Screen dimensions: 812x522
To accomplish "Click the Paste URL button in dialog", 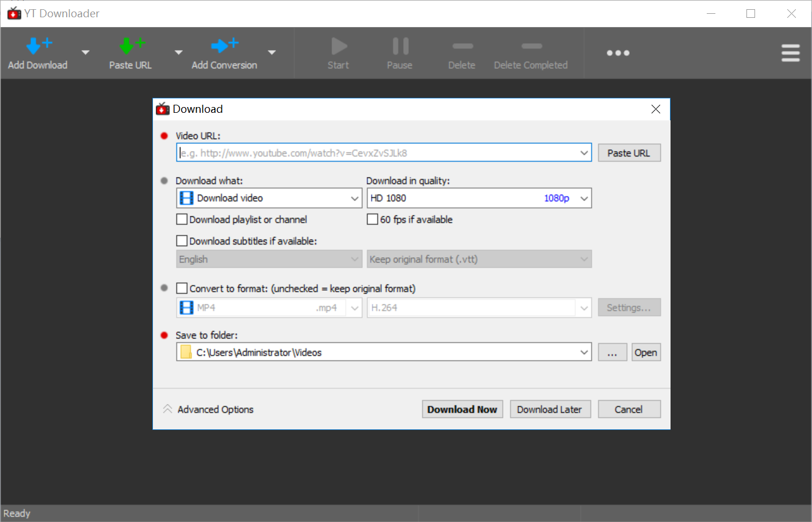I will [x=629, y=153].
